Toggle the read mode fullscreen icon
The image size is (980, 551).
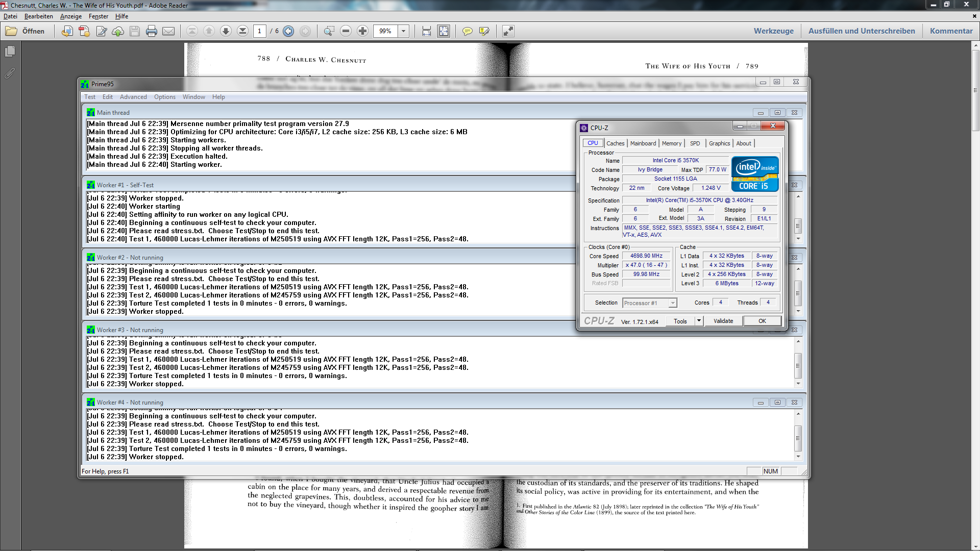(508, 31)
